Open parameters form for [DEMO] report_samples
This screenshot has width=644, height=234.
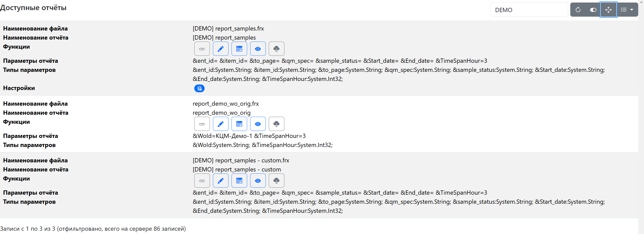click(239, 49)
